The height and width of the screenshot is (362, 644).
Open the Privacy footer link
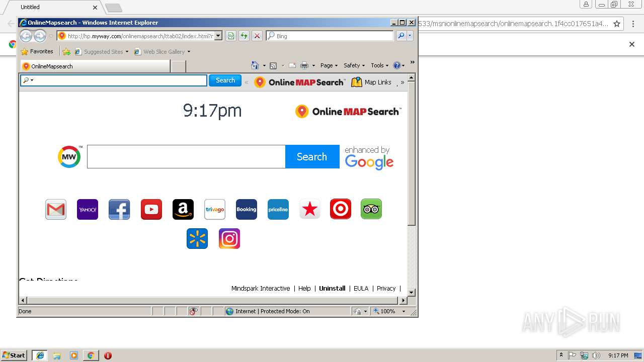[x=386, y=289]
